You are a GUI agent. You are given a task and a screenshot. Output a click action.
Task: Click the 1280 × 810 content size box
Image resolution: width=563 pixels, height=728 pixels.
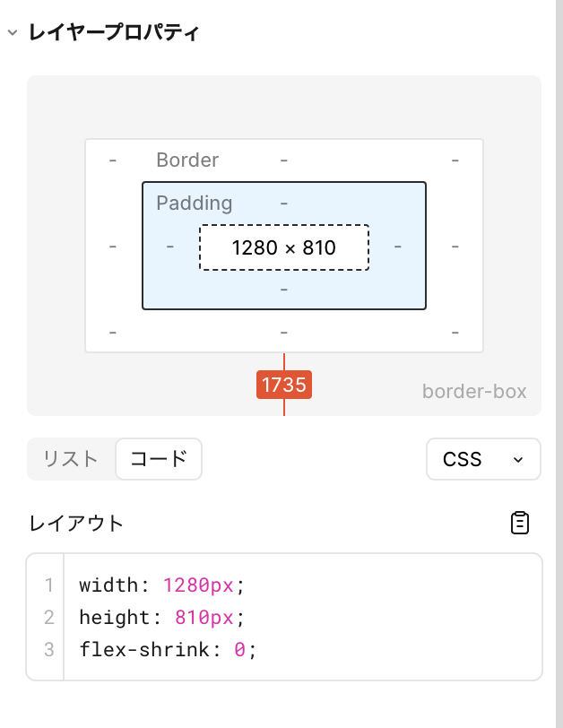click(x=283, y=247)
